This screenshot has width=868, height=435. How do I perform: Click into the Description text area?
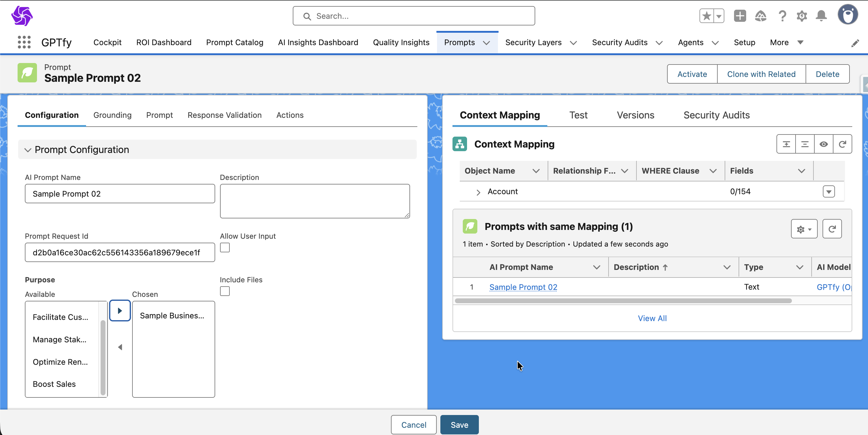[x=314, y=201]
